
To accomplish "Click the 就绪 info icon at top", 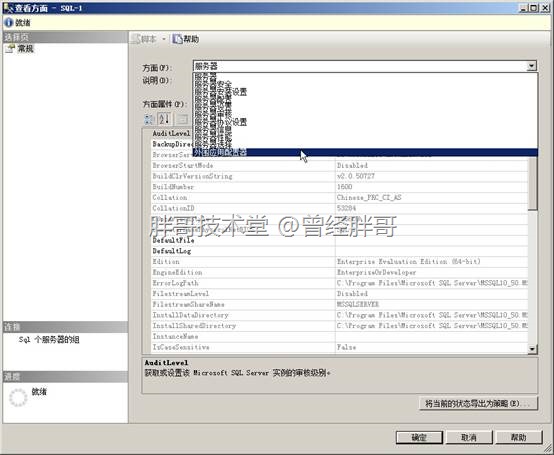I will coord(8,23).
